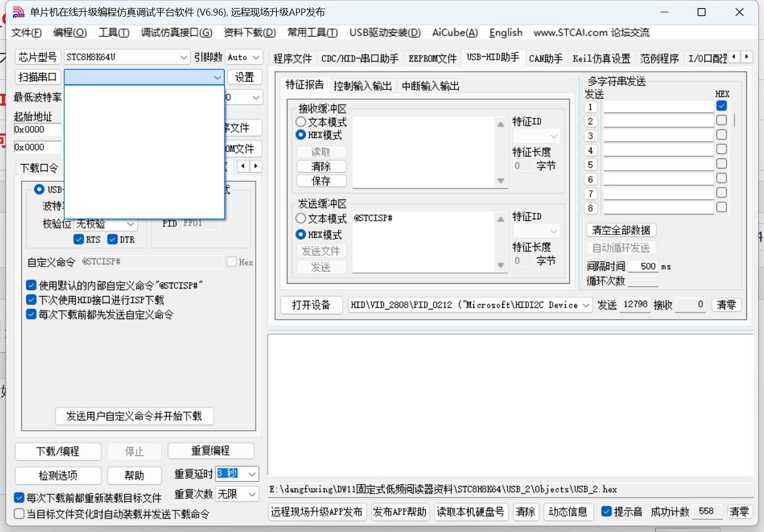This screenshot has width=764, height=532.
Task: Expand the HID device selection dropdown
Action: pos(585,305)
